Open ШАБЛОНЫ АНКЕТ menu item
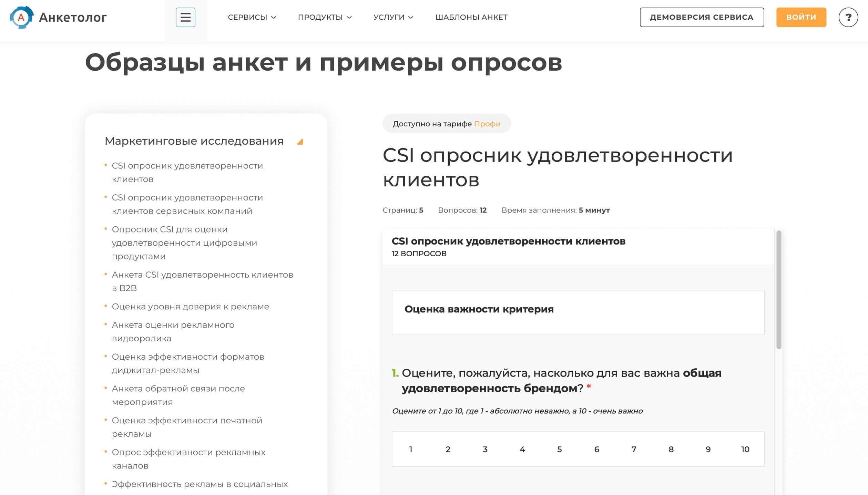This screenshot has width=868, height=495. (x=472, y=17)
